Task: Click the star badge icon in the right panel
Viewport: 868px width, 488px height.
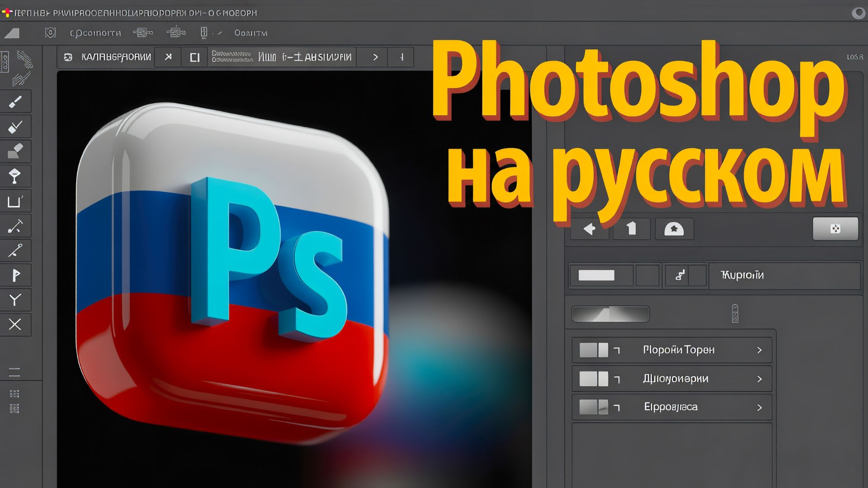Action: pyautogui.click(x=674, y=229)
